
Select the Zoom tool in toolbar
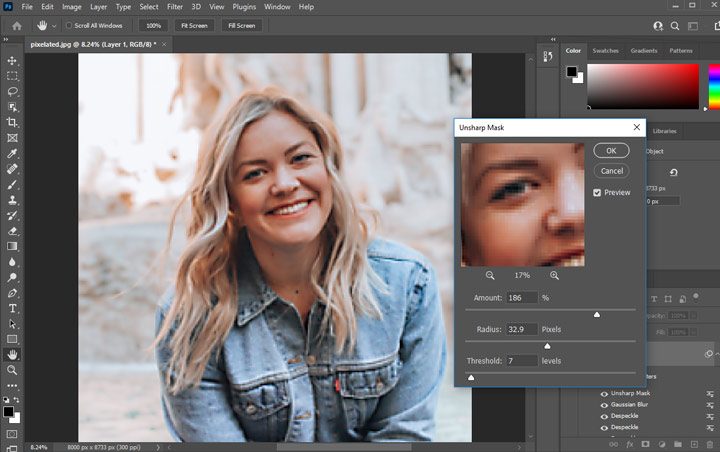point(12,369)
